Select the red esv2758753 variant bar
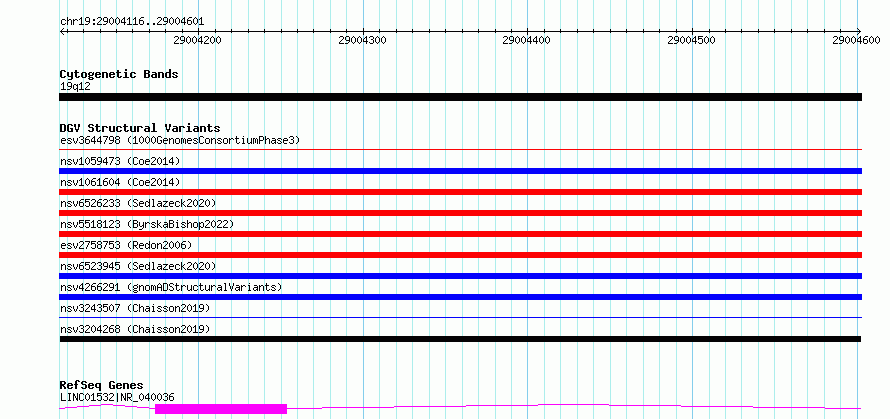890x419 pixels. pyautogui.click(x=460, y=255)
